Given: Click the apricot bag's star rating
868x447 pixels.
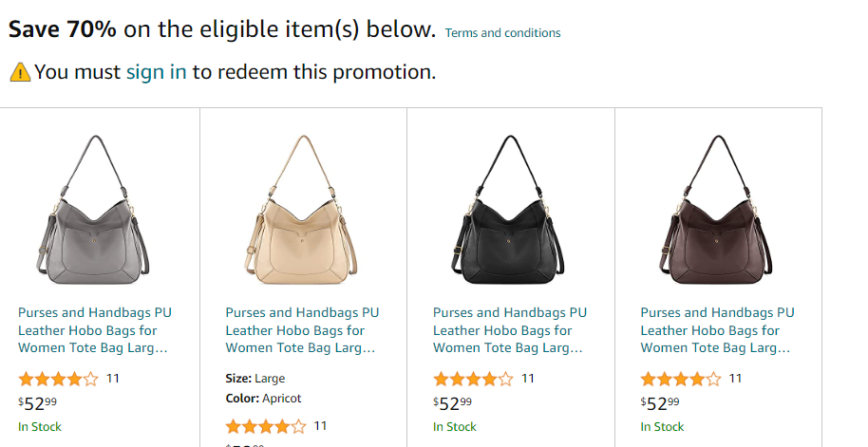Looking at the screenshot, I should point(266,426).
